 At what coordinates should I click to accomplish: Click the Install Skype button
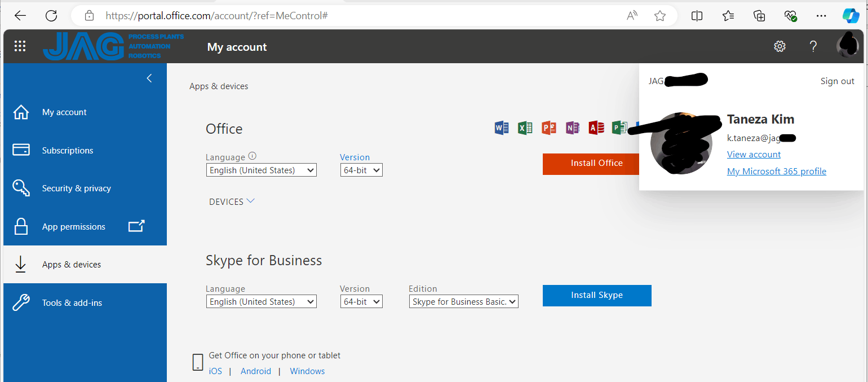(597, 295)
